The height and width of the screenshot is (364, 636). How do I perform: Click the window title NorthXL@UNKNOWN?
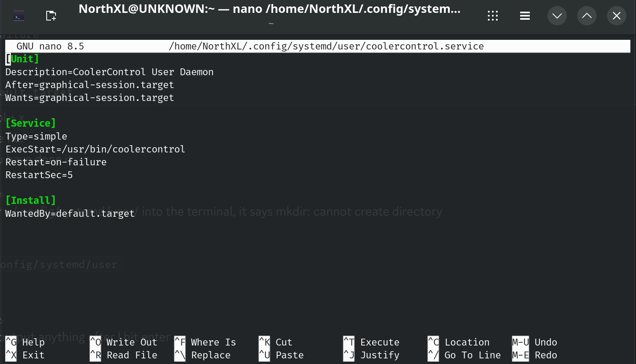(x=270, y=9)
